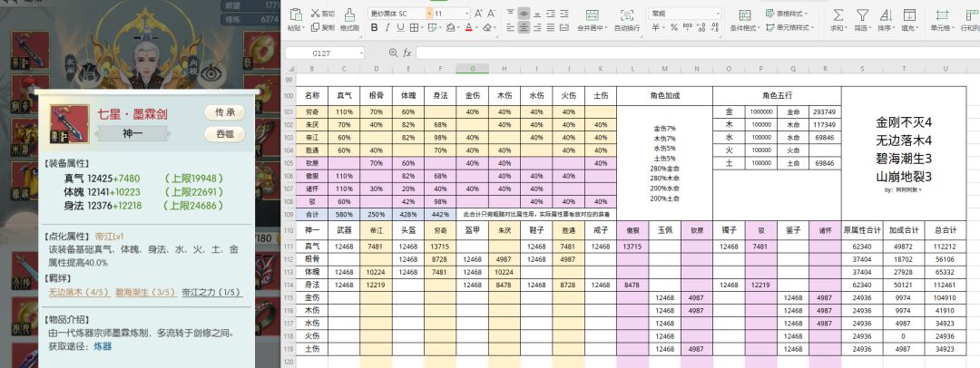This screenshot has height=368, width=980.
Task: Click the Copy icon
Action: (x=315, y=27)
